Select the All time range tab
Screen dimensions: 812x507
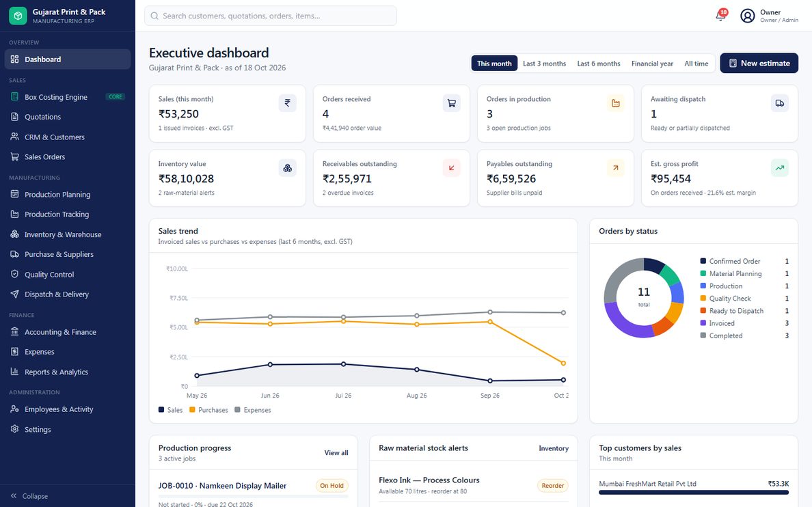point(696,63)
